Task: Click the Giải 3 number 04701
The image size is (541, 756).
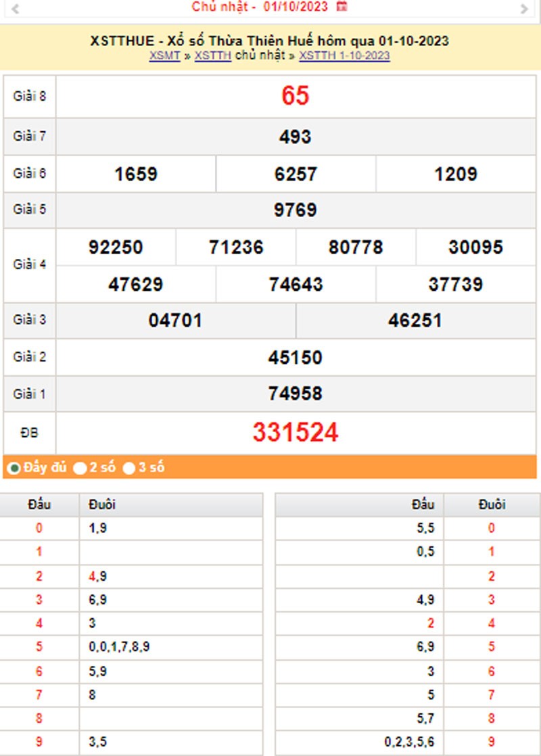Action: coord(175,321)
